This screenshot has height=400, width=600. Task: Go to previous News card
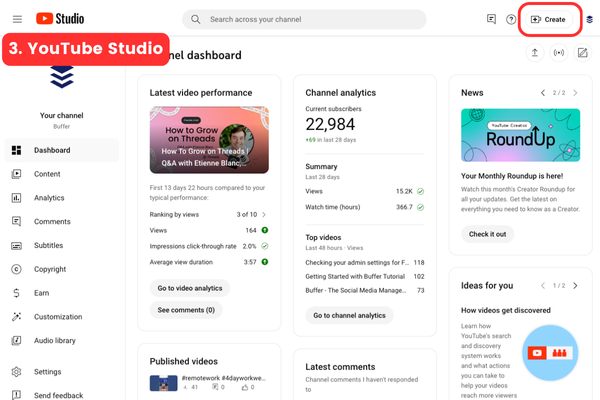(543, 93)
